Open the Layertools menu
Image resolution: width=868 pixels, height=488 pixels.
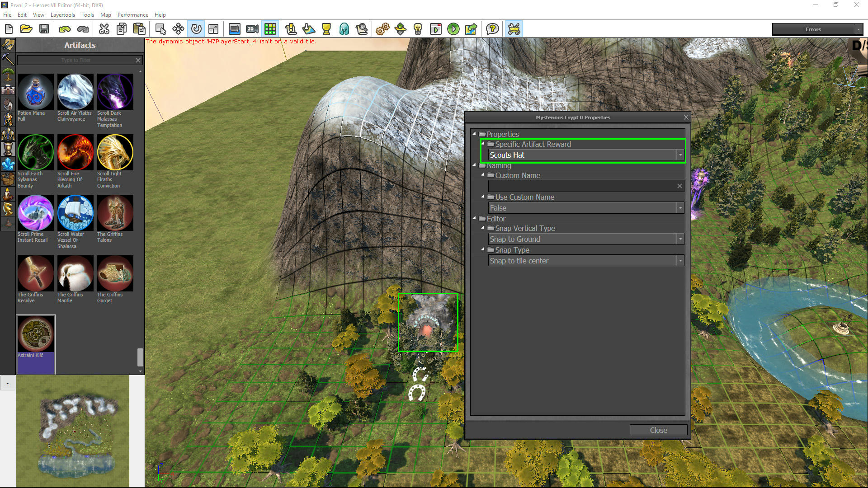coord(63,15)
